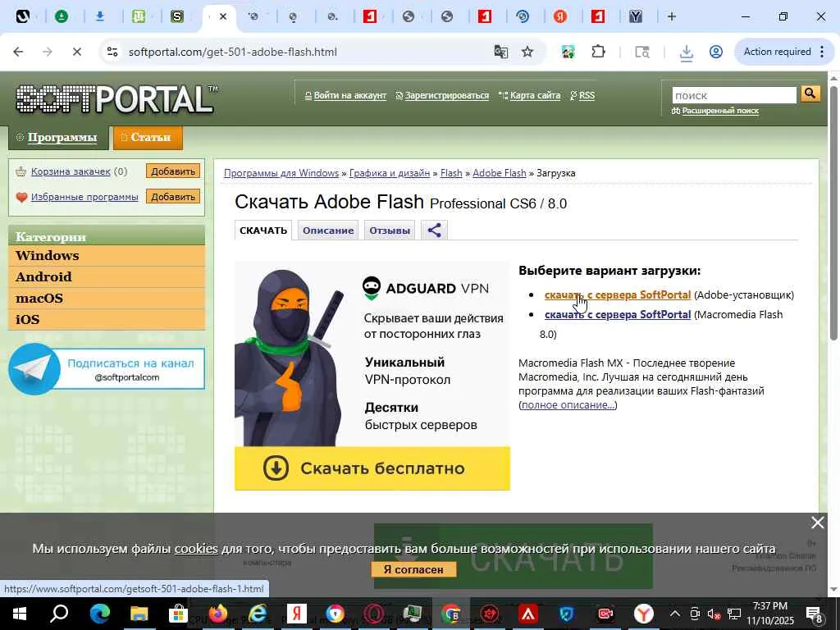Open the Корзина закачек link

click(x=71, y=171)
